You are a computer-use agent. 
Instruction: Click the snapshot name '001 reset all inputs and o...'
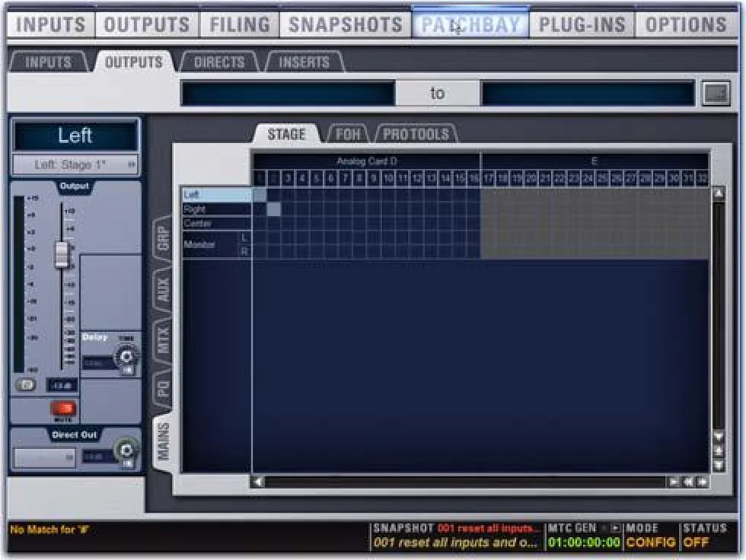coord(456,542)
